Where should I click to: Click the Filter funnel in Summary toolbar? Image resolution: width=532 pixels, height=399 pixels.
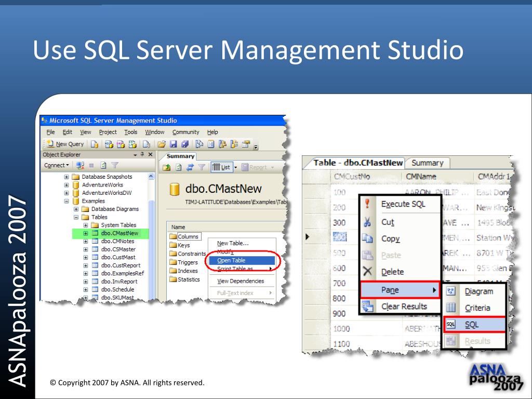pos(202,167)
